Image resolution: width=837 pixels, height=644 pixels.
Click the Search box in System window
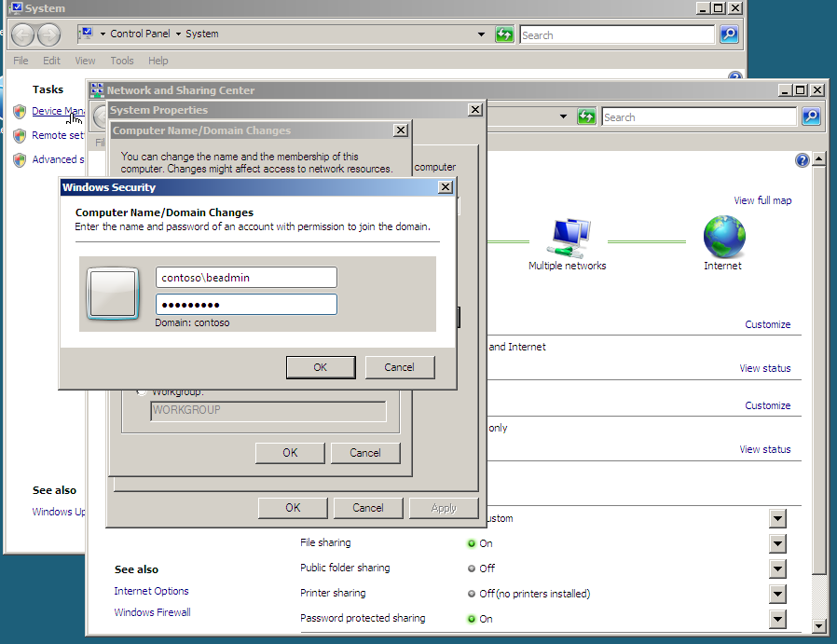pos(617,34)
